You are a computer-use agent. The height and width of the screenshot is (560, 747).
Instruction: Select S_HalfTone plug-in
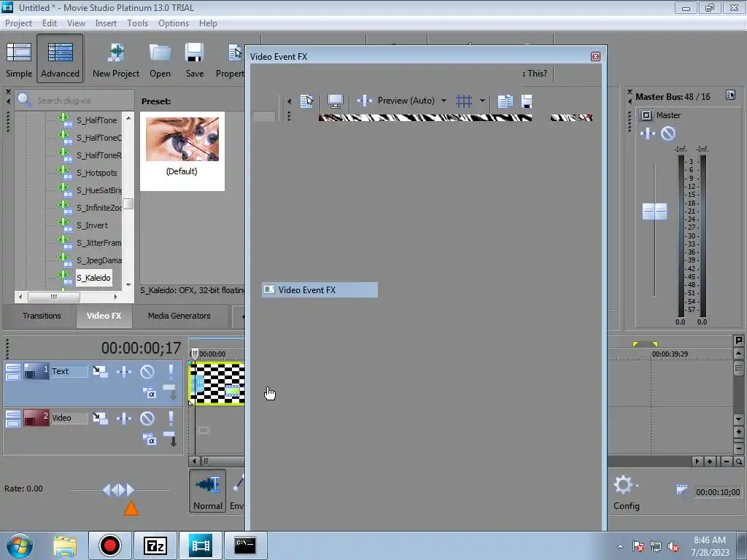[x=97, y=120]
